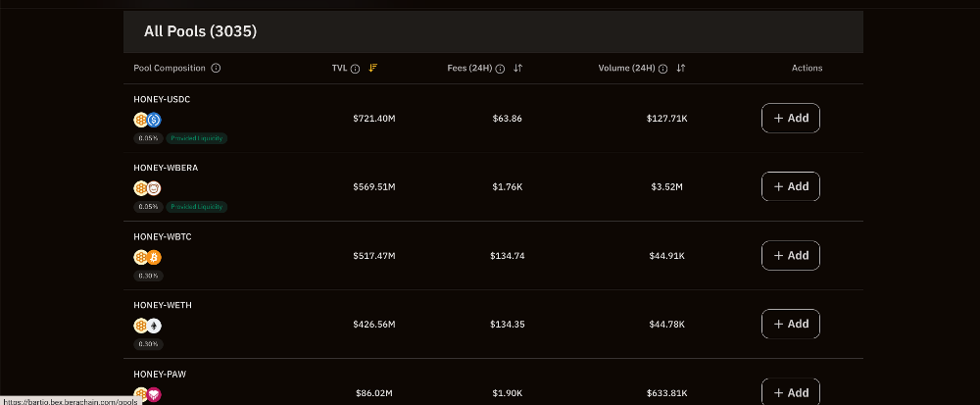The width and height of the screenshot is (980, 405).
Task: Click the Volume (24H) info icon
Action: (663, 69)
